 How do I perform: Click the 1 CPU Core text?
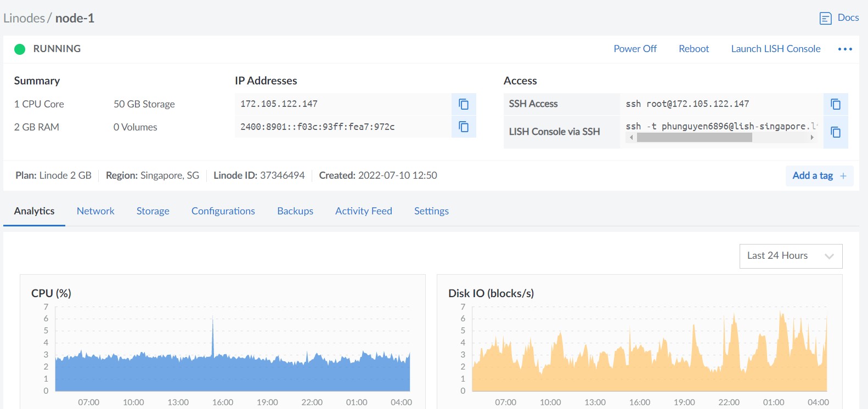tap(39, 104)
